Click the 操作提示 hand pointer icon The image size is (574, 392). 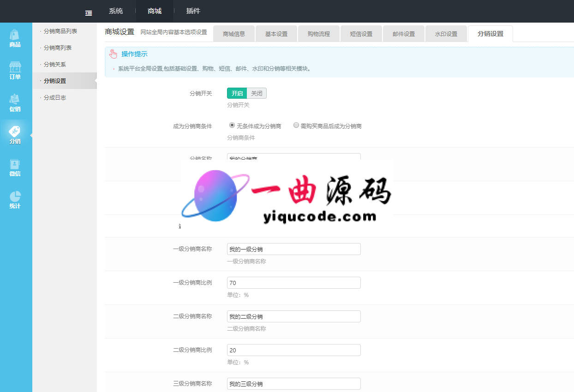(113, 54)
